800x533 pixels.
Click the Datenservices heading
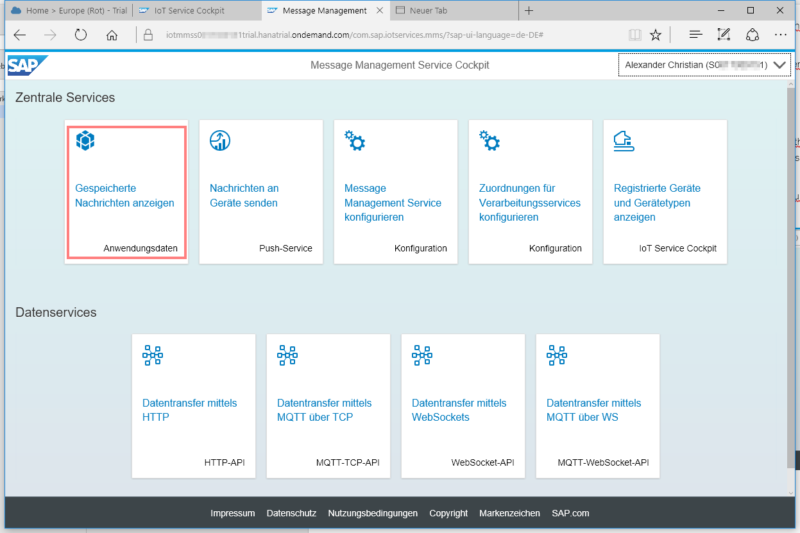[x=56, y=312]
